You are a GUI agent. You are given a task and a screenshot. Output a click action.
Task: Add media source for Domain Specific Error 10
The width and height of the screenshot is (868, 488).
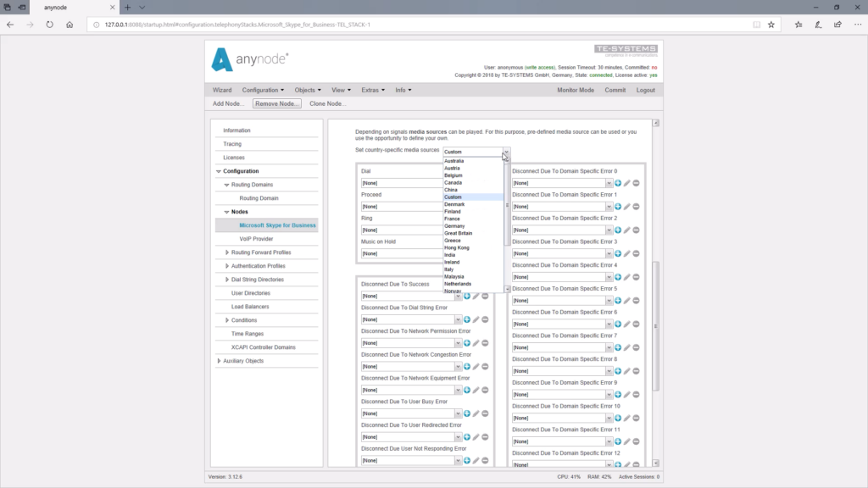pos(618,419)
